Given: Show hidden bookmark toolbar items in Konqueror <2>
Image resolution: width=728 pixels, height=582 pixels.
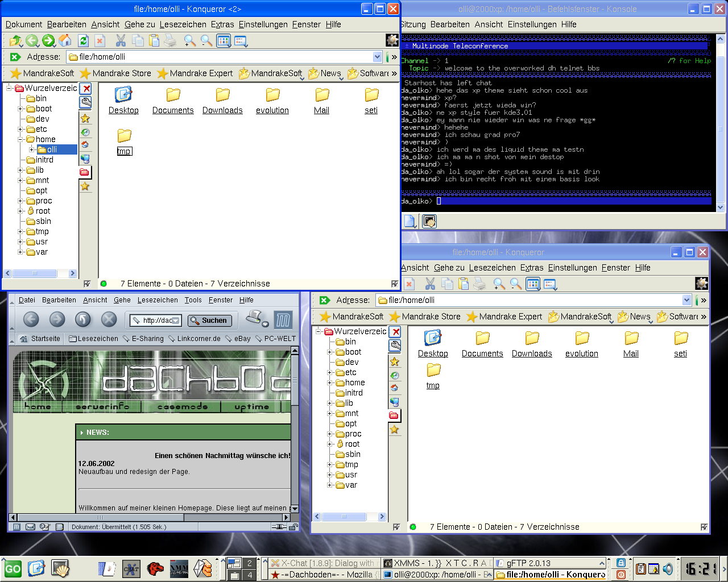Looking at the screenshot, I should tap(394, 73).
